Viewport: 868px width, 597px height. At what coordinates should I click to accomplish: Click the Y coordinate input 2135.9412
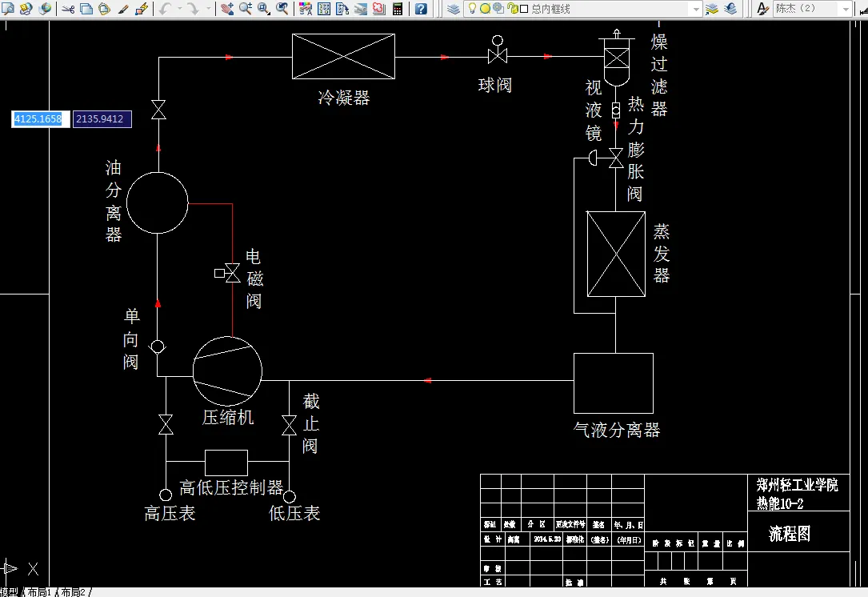coord(102,119)
